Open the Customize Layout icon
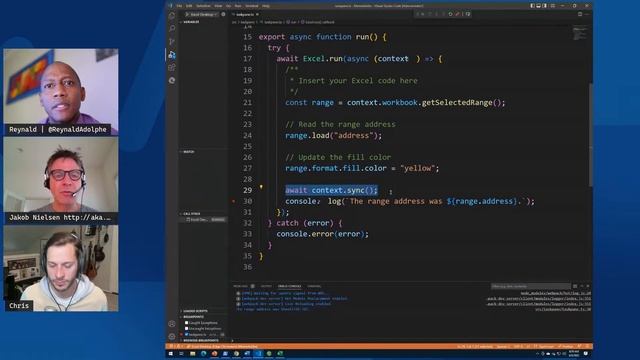Viewport: 640px width, 360px height. pos(553,6)
